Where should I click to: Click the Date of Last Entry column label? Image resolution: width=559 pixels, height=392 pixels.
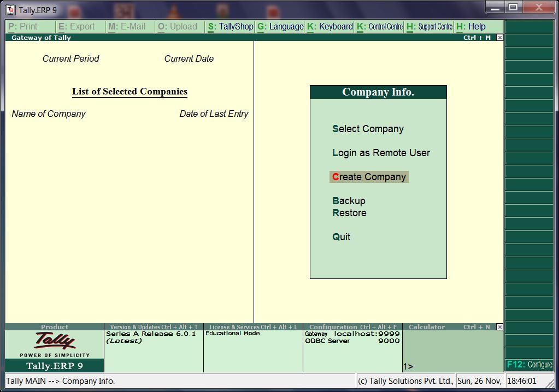pos(214,114)
